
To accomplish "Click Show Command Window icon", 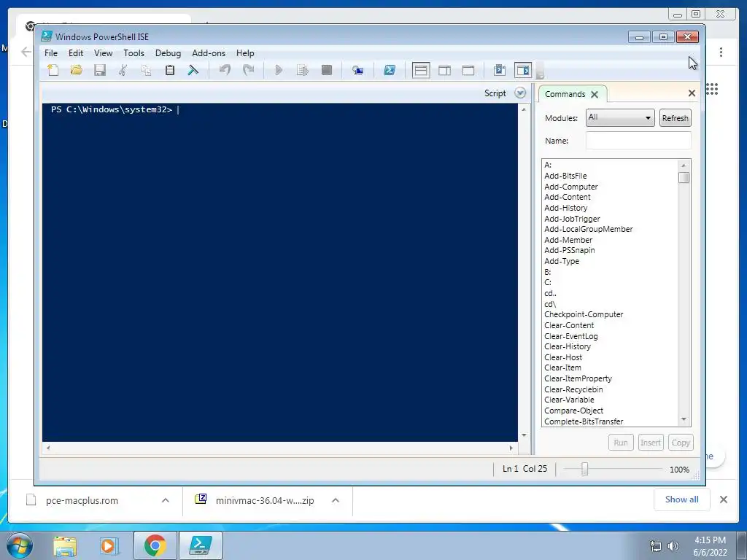I will point(499,71).
